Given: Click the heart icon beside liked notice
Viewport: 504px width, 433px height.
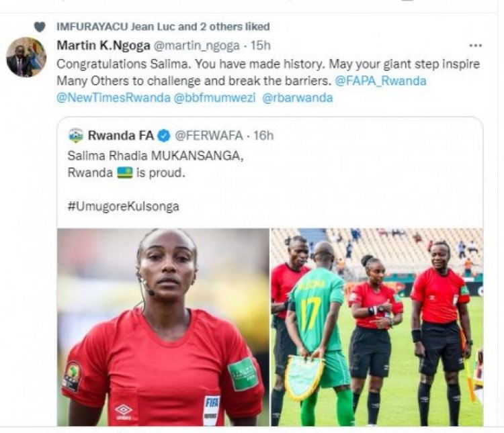Looking at the screenshot, I should coord(40,27).
